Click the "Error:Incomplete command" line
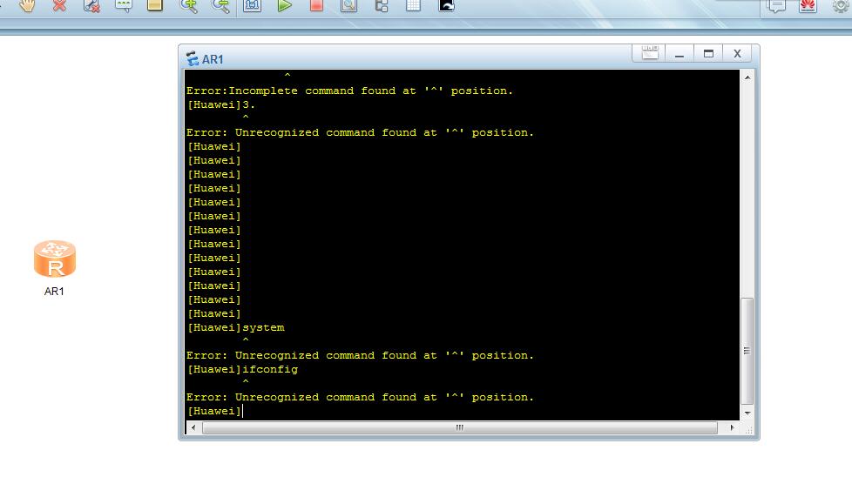The image size is (852, 504). point(350,91)
